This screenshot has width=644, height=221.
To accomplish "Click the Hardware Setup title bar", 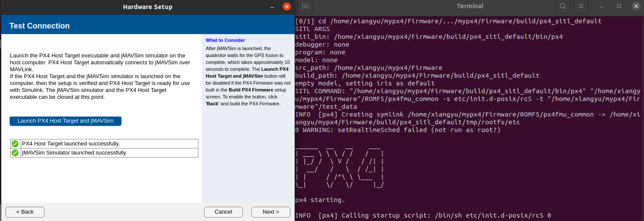I will [x=148, y=7].
